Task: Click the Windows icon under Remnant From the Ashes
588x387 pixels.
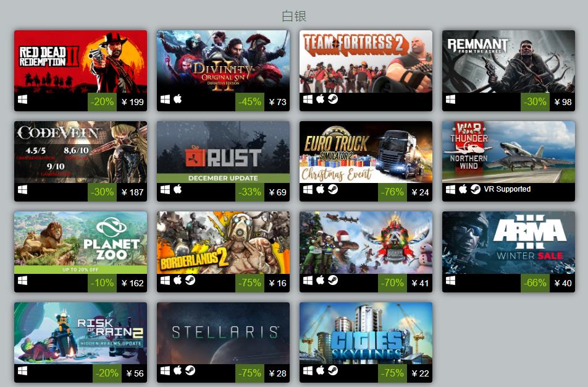Action: point(450,100)
